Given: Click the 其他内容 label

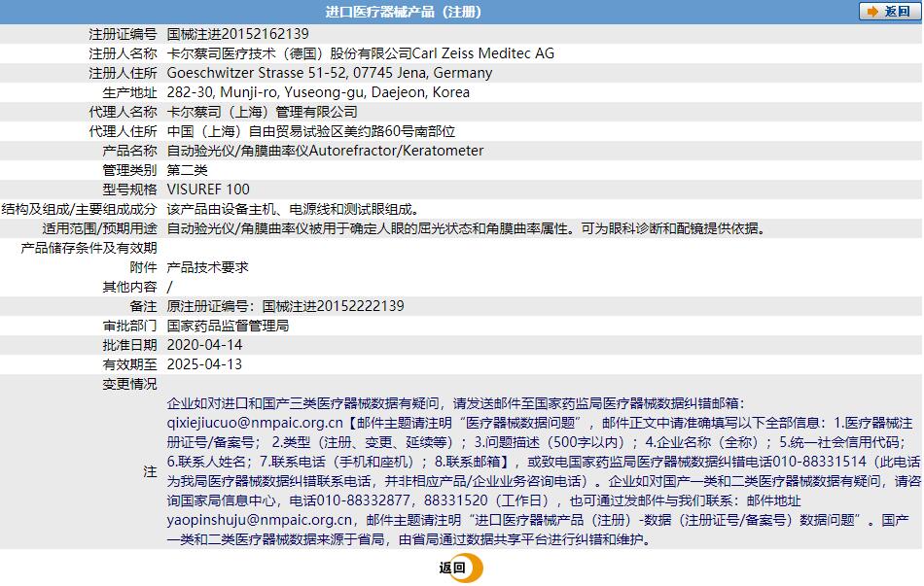Looking at the screenshot, I should coord(129,287).
